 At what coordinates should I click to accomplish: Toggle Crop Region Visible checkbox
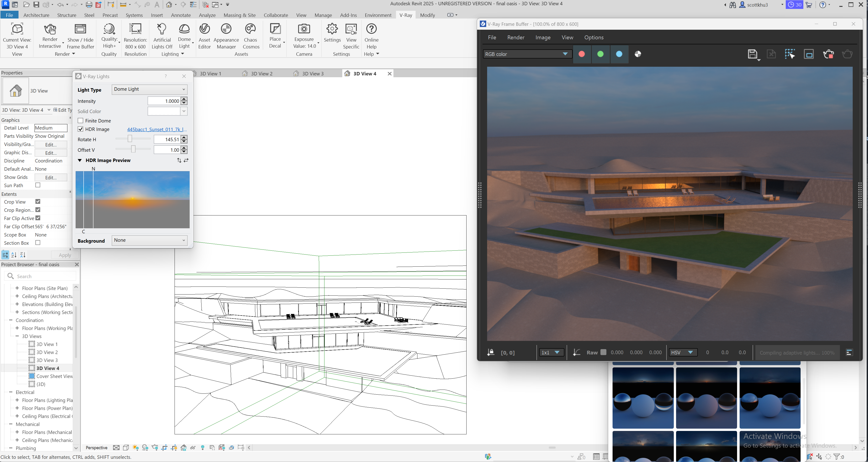pos(38,210)
